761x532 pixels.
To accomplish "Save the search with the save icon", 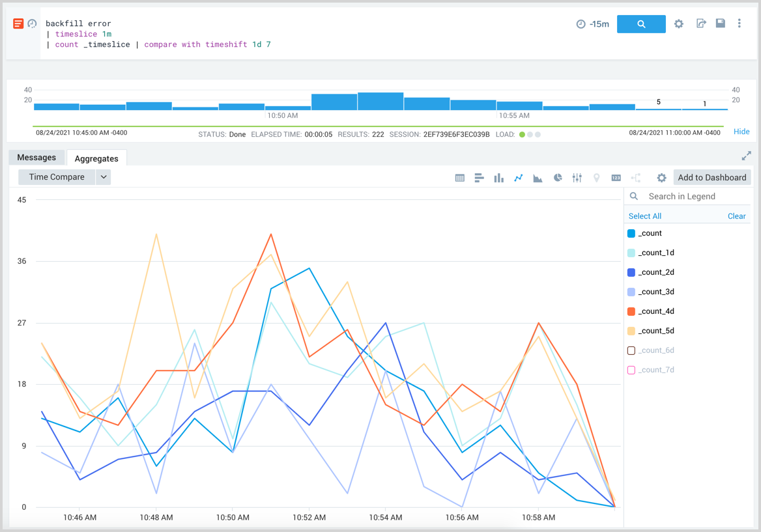I will tap(720, 23).
